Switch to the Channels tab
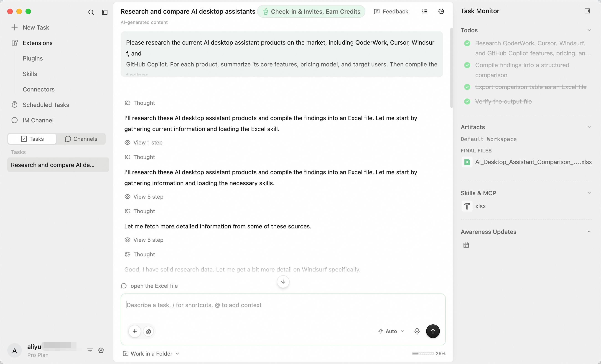This screenshot has width=601, height=364. pyautogui.click(x=81, y=139)
